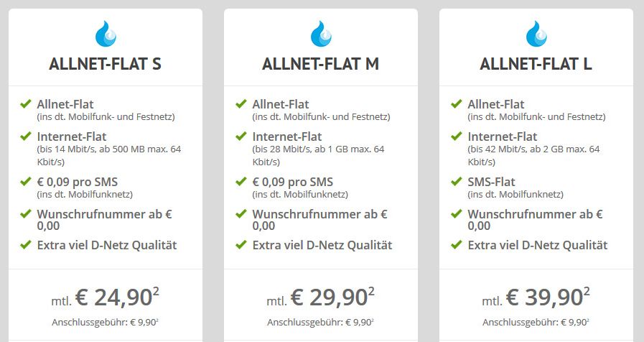
Task: Click Allnet-Flat feature text in the Flat M card
Action: click(x=281, y=104)
